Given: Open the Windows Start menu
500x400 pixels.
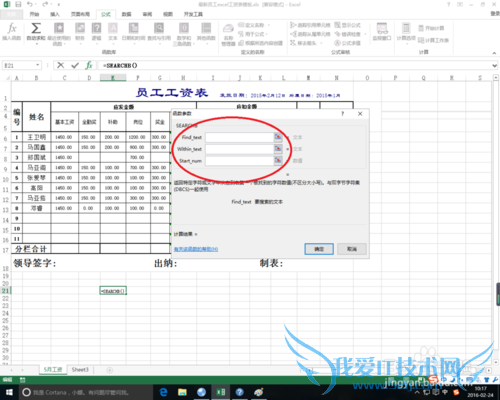Looking at the screenshot, I should click(x=9, y=392).
